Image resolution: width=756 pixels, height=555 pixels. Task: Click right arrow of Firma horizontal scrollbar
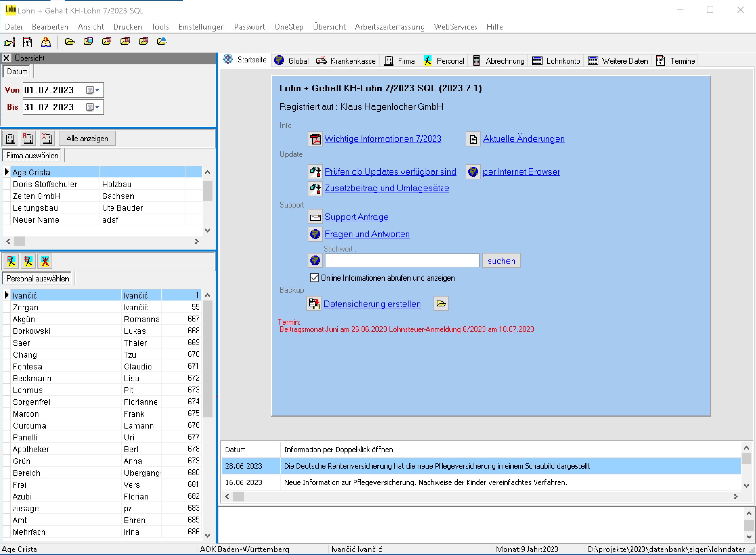click(197, 241)
